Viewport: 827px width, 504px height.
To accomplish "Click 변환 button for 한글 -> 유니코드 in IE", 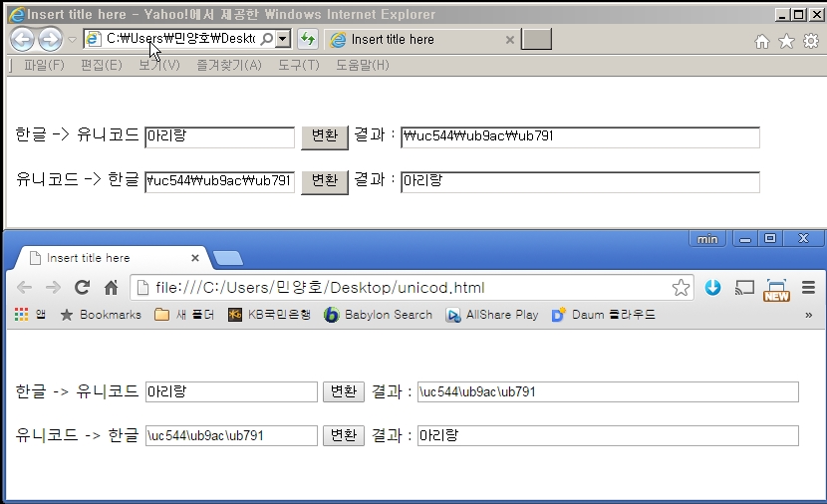I will (324, 137).
